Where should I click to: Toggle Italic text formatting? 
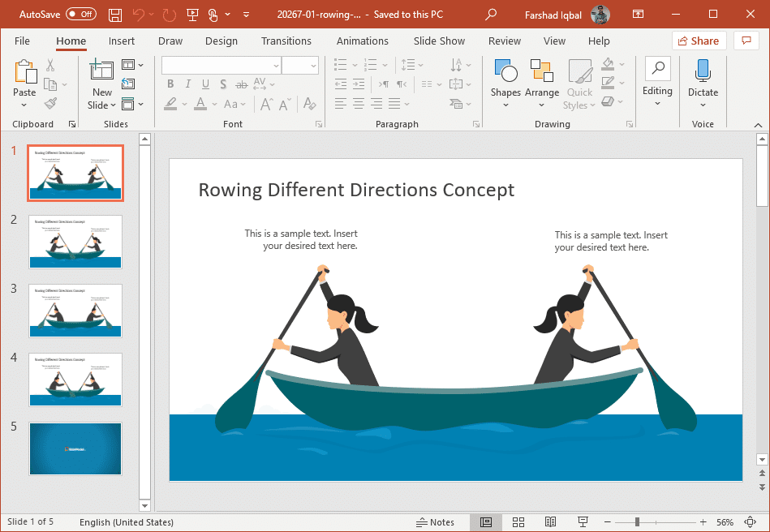(x=187, y=84)
